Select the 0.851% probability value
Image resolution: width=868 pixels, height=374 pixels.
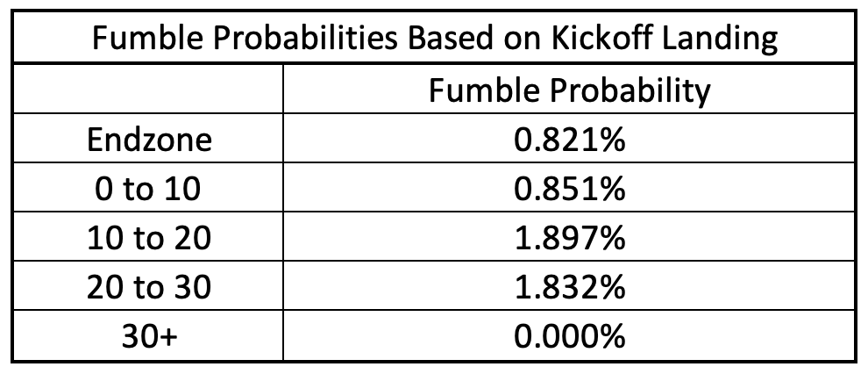click(x=569, y=190)
